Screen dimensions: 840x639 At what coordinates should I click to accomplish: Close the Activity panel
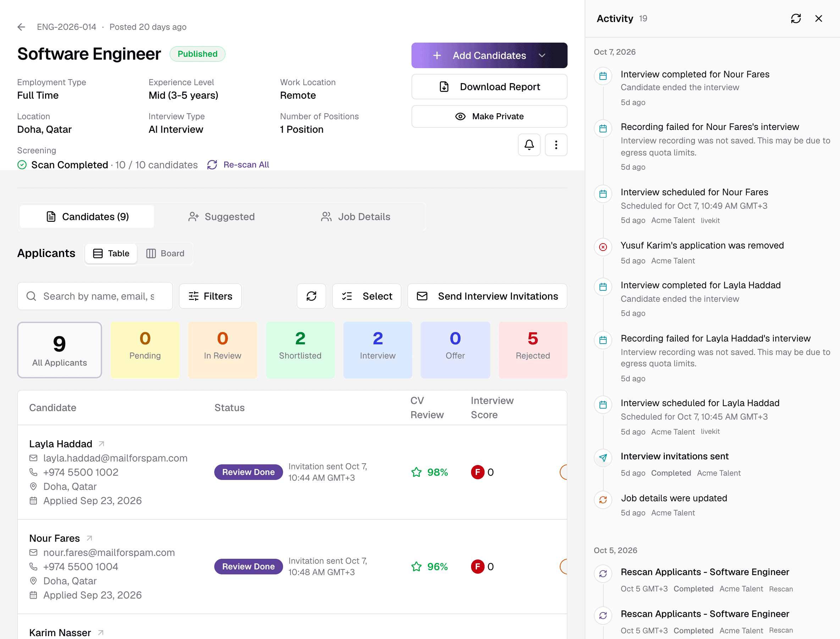[819, 18]
